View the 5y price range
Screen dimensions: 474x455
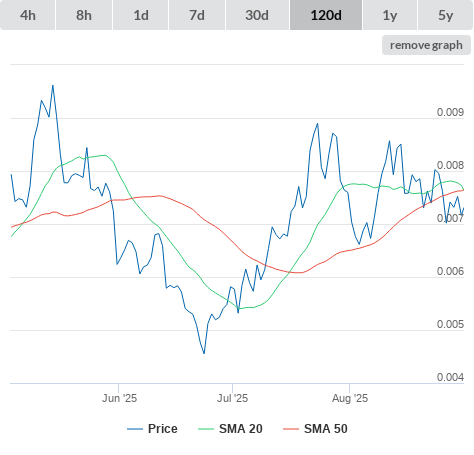pyautogui.click(x=446, y=15)
